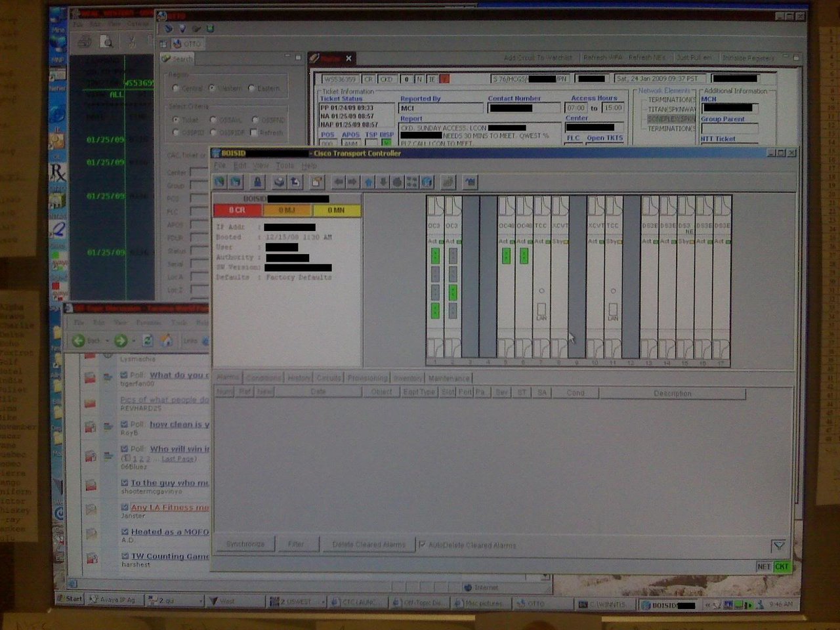Click the print icon in CTC toolbar
Screen dimensions: 840x630
[x=280, y=182]
